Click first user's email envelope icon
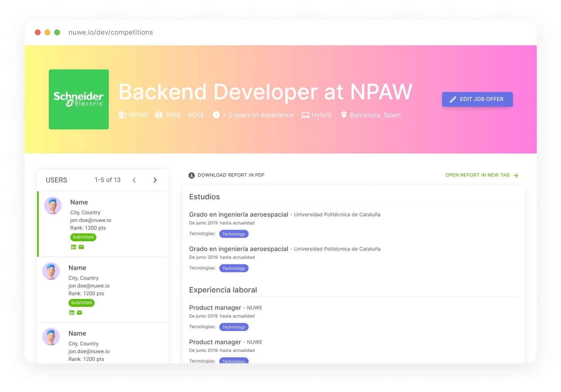 point(81,247)
